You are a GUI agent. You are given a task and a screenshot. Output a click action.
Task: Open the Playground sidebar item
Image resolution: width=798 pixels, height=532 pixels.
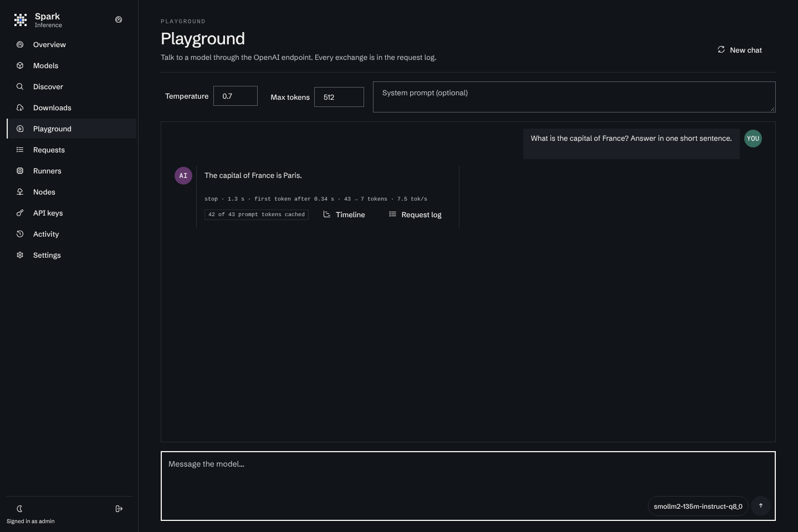click(x=71, y=129)
